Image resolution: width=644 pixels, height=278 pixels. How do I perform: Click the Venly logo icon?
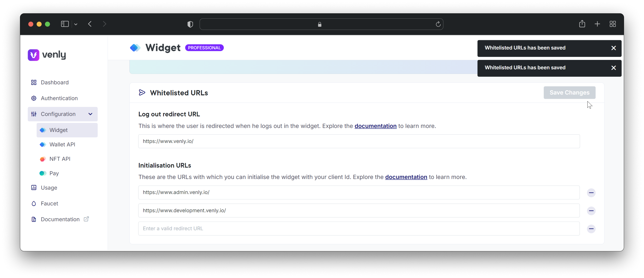(x=33, y=55)
